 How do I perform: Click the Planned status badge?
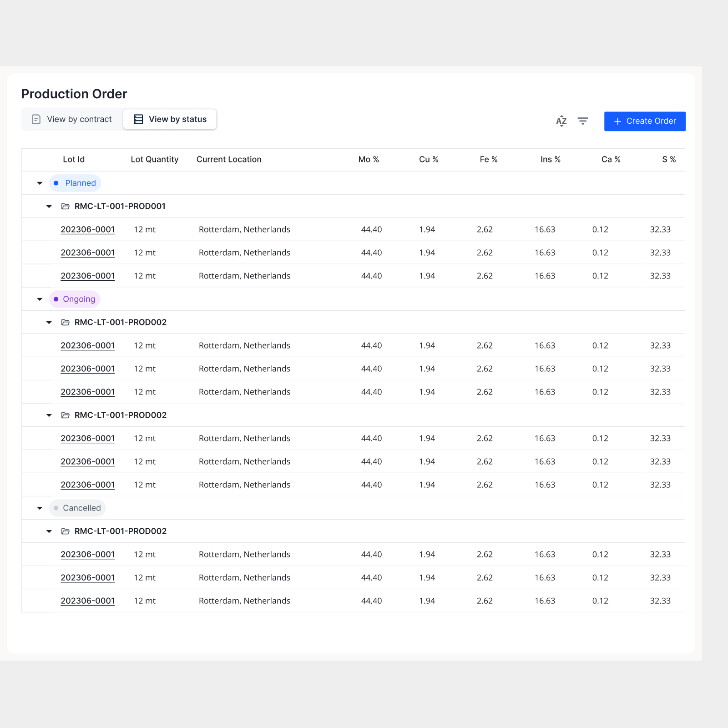(x=75, y=183)
